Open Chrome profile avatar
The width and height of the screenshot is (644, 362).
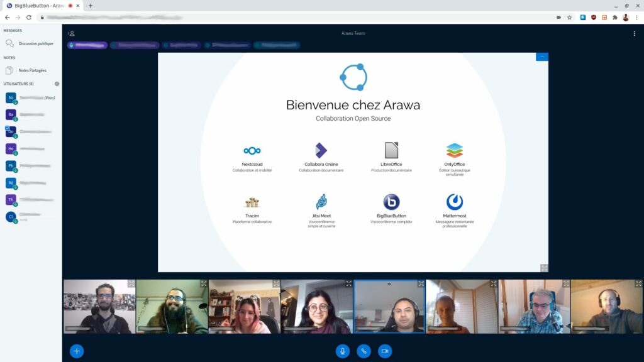[626, 18]
